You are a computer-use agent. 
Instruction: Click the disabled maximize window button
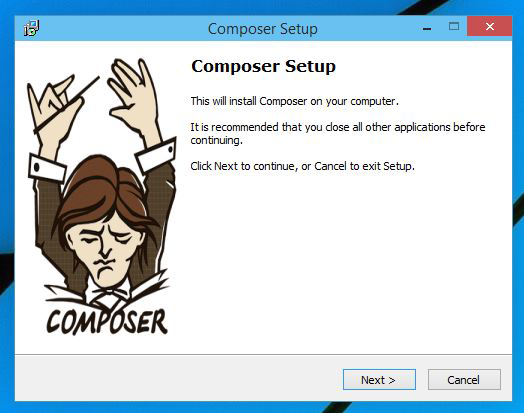click(x=453, y=26)
